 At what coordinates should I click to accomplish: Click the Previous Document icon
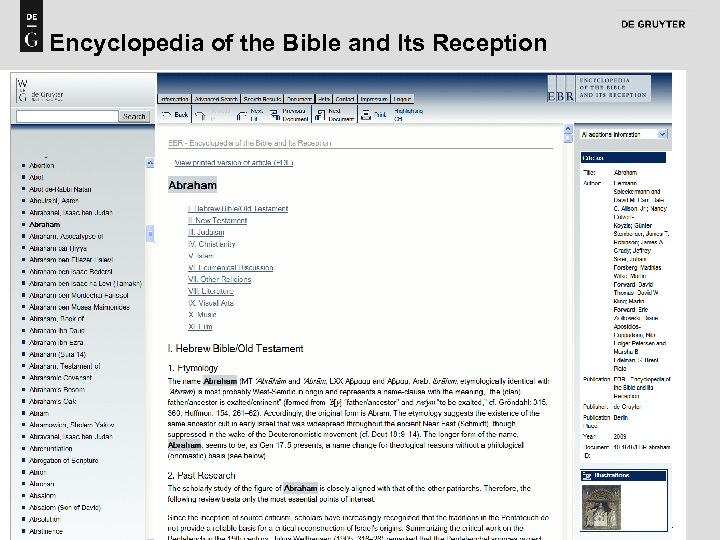coord(275,115)
